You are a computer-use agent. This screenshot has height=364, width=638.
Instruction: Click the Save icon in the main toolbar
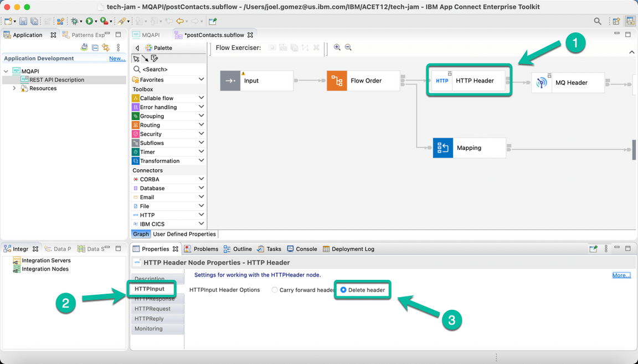22,20
